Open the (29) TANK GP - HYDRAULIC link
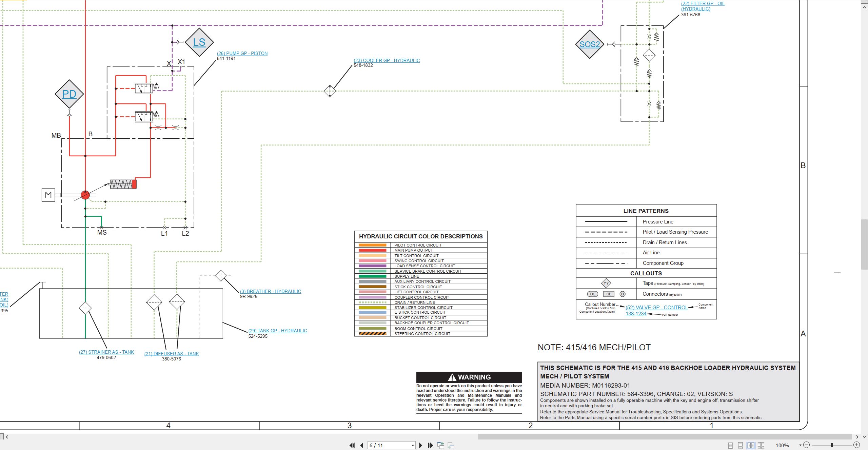868x450 pixels. (277, 331)
